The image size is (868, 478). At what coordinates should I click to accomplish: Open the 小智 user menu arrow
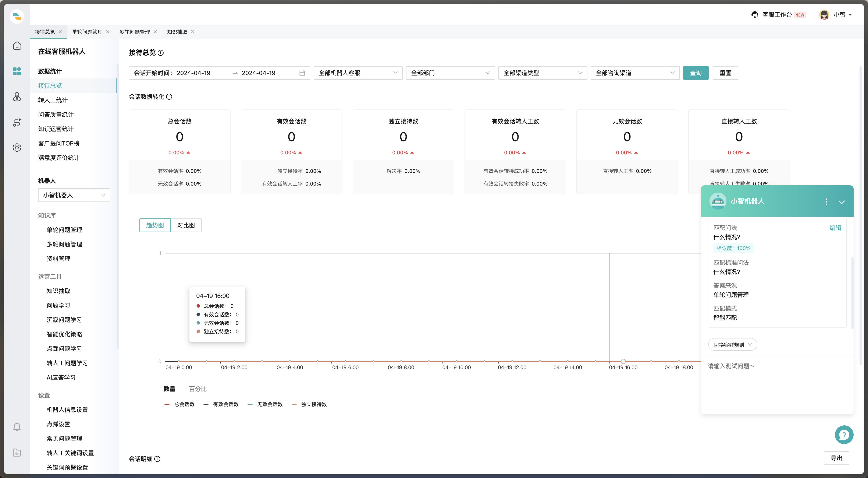pos(850,15)
